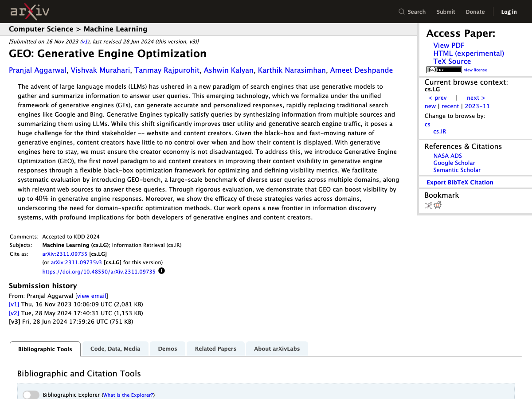Open author Karthik Narasimhan
The image size is (532, 399).
[x=292, y=70]
